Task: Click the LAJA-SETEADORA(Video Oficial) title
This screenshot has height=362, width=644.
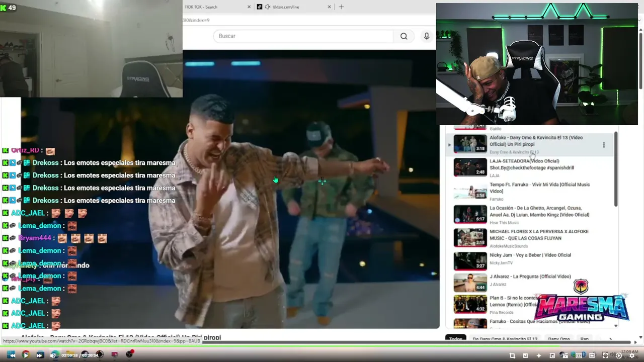Action: [x=532, y=164]
